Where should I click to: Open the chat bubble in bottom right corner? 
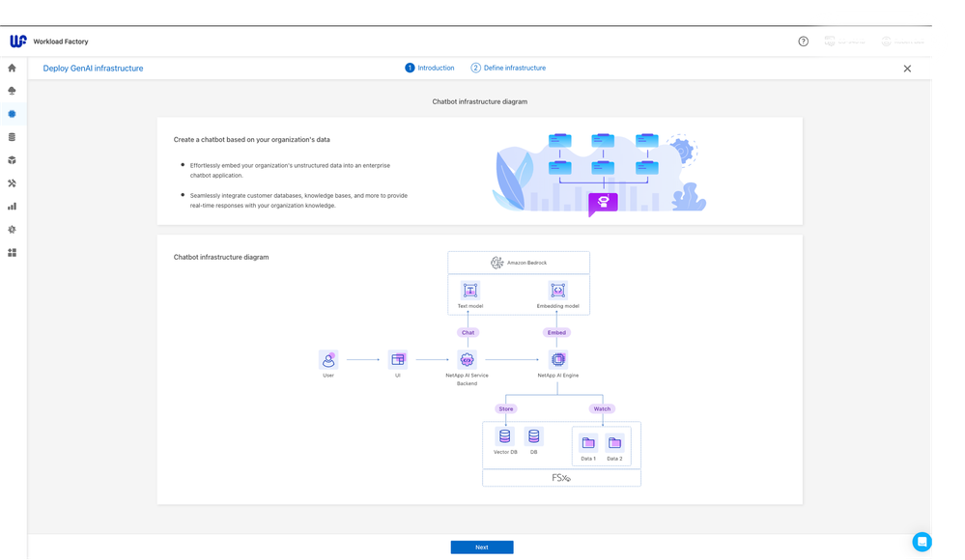click(922, 542)
